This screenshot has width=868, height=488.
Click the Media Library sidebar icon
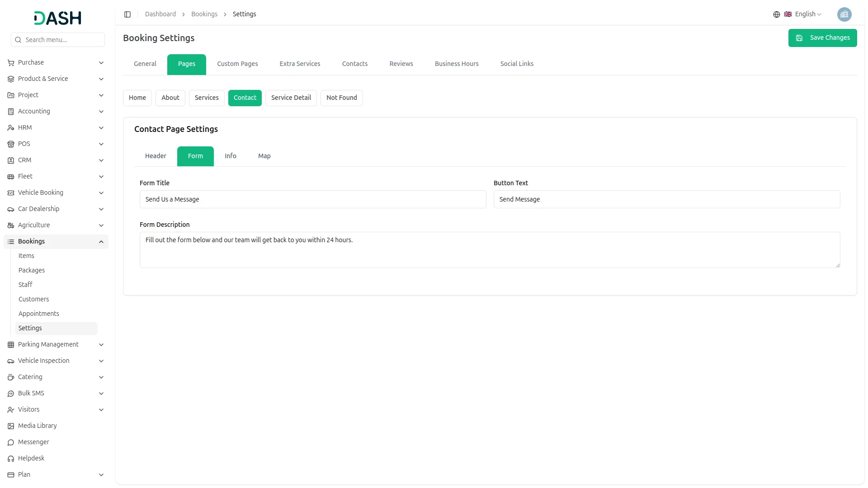coord(11,426)
